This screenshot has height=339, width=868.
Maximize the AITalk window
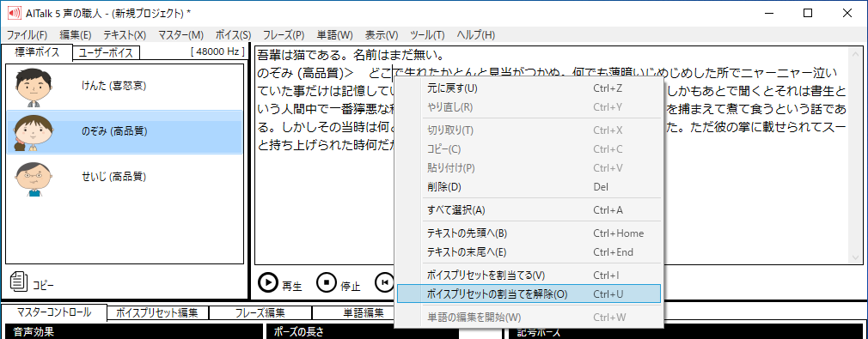[x=808, y=13]
